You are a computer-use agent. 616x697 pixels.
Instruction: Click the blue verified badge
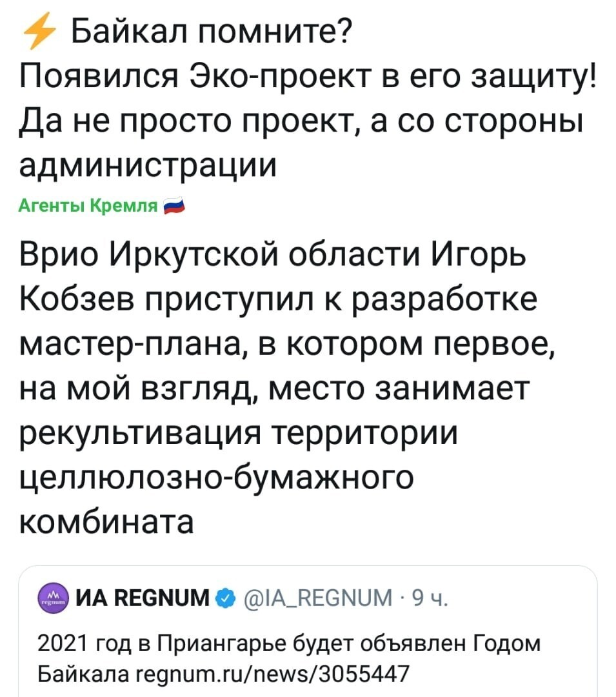click(x=225, y=598)
